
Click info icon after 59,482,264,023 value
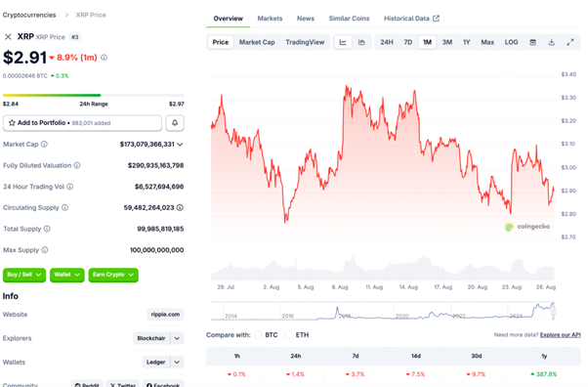tap(180, 207)
